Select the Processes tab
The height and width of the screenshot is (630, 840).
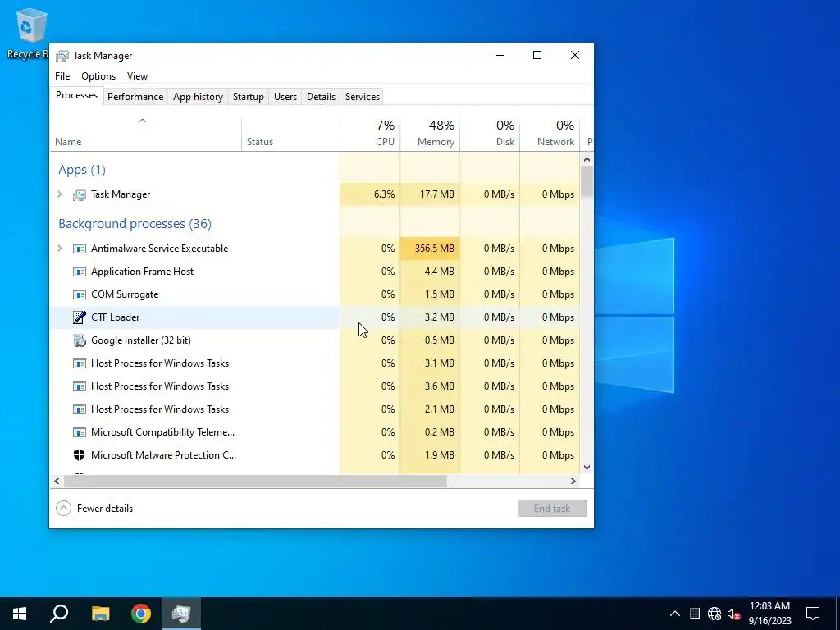(x=76, y=95)
